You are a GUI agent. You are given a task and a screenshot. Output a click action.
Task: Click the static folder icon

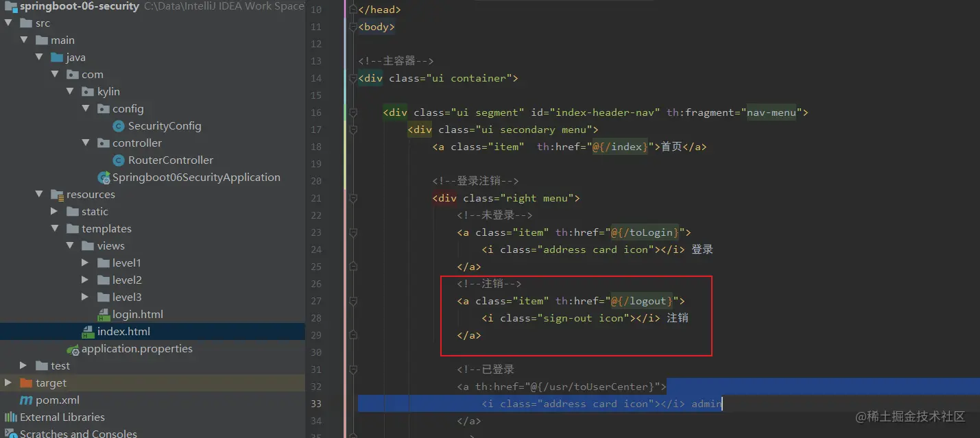click(x=73, y=212)
